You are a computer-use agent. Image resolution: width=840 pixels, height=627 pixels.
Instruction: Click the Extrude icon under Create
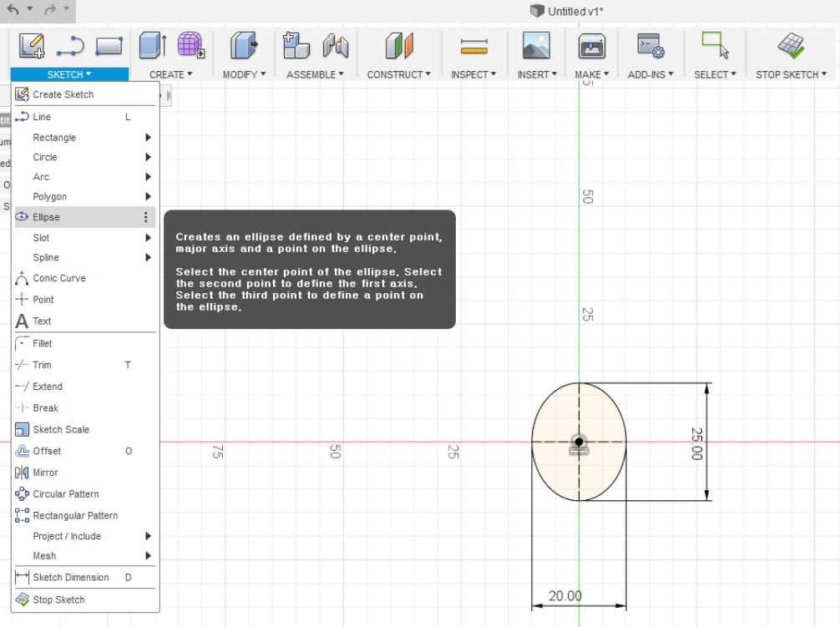[153, 45]
